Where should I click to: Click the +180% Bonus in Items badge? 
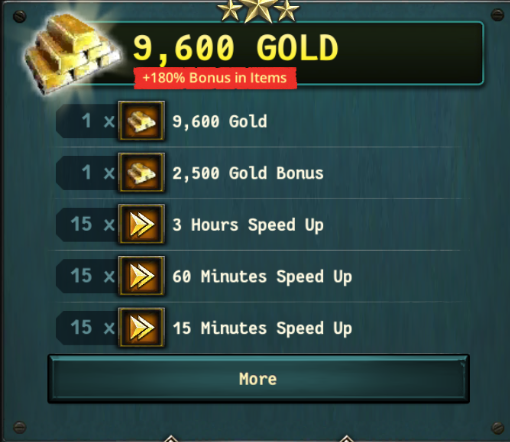click(215, 78)
